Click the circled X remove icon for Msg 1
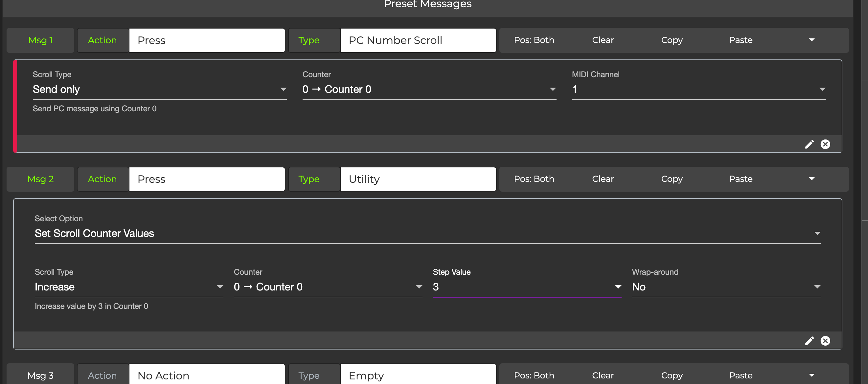 (x=825, y=144)
